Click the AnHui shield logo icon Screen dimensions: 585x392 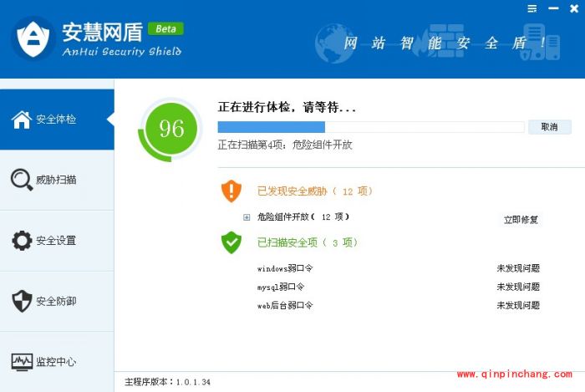[33, 38]
